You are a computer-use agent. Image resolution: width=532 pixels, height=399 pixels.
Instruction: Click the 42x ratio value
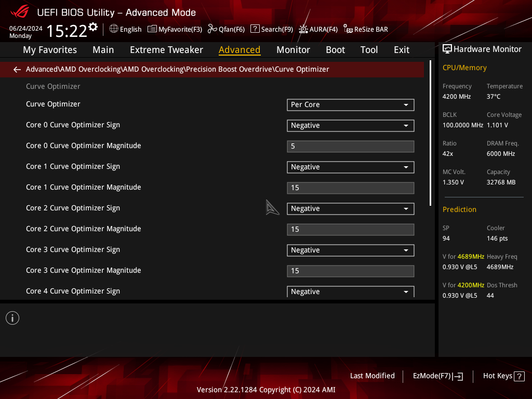point(448,154)
